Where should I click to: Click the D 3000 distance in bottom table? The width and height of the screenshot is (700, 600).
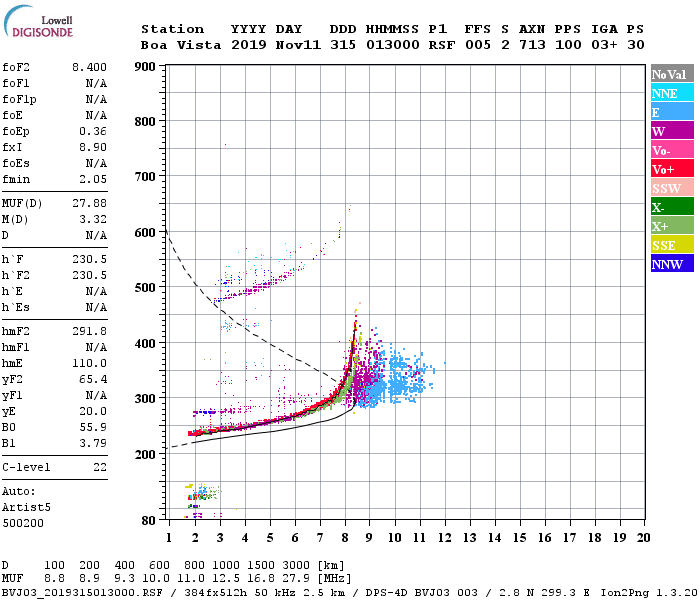click(x=296, y=566)
